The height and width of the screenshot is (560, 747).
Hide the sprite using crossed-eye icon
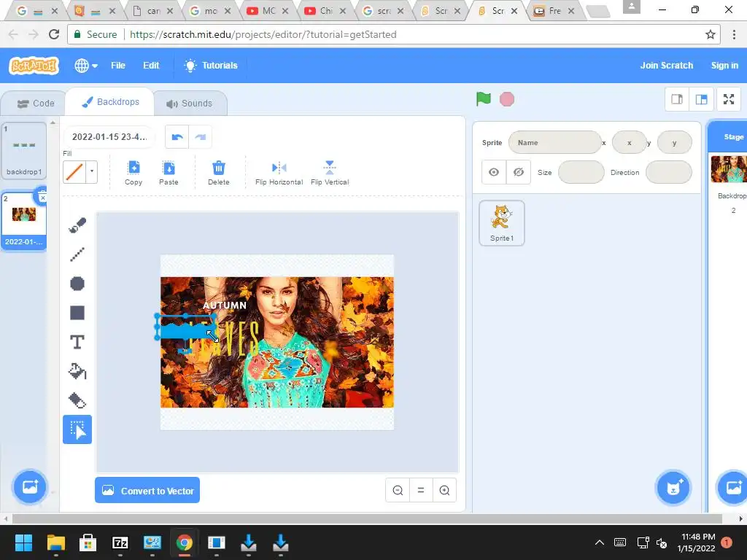pos(519,172)
